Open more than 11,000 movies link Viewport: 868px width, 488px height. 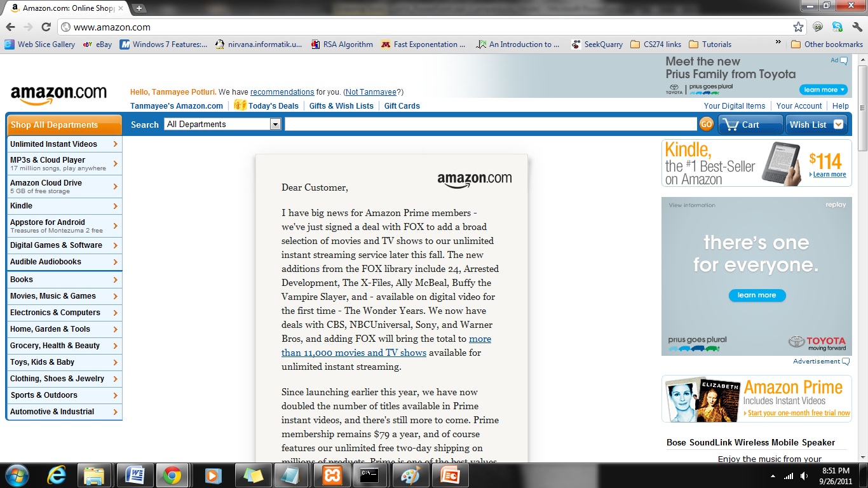[x=386, y=346]
